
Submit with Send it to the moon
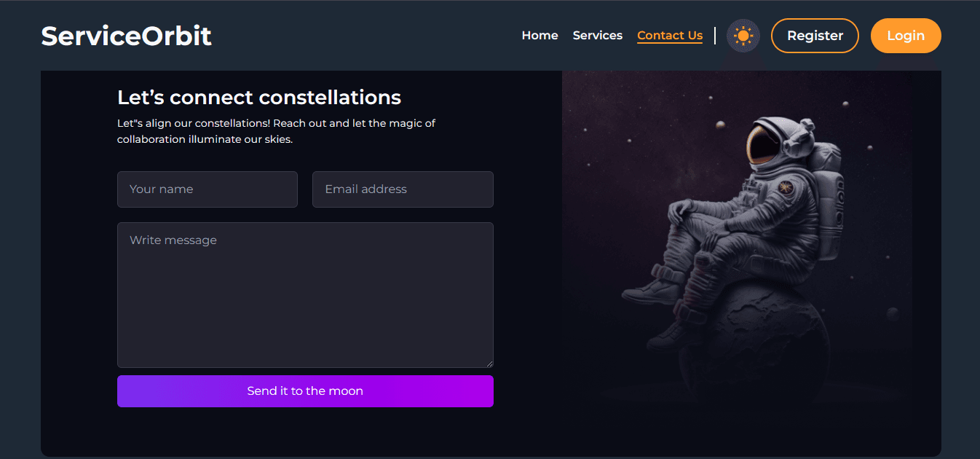tap(305, 391)
